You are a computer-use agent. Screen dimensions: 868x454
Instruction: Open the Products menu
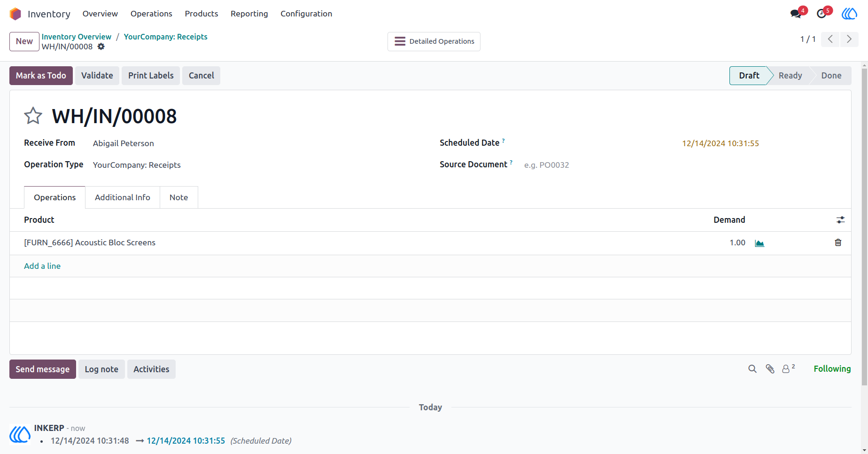point(201,14)
